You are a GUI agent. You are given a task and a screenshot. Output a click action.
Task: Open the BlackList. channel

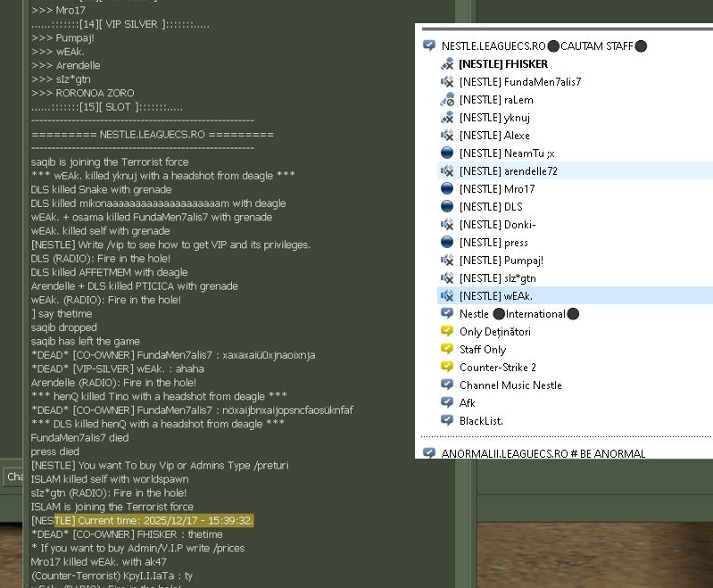pyautogui.click(x=481, y=420)
